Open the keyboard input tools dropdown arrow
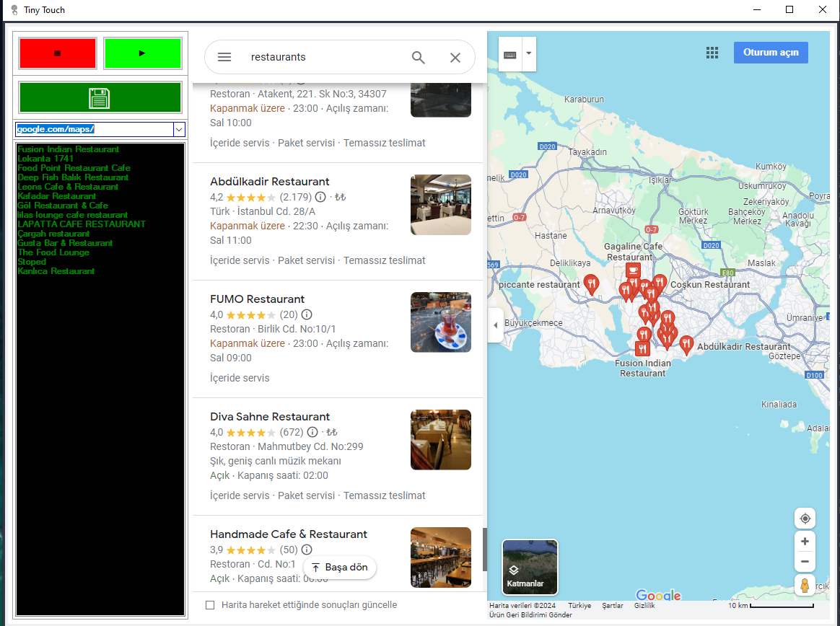This screenshot has width=840, height=626. point(529,53)
